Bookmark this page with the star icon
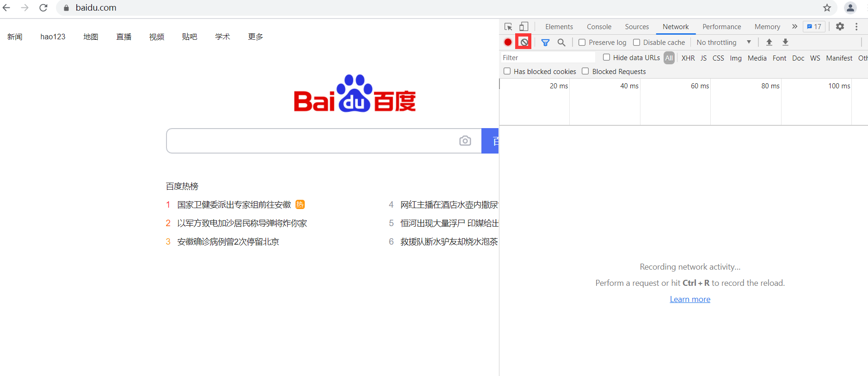 click(827, 8)
